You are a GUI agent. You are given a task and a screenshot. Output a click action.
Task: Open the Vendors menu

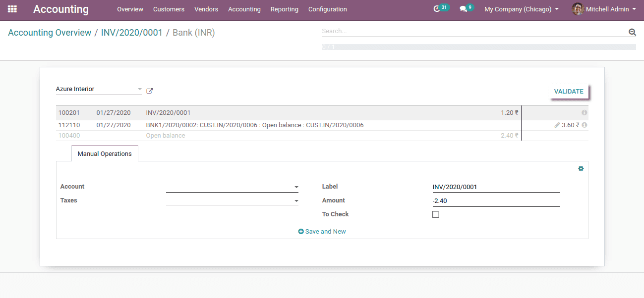pyautogui.click(x=206, y=9)
